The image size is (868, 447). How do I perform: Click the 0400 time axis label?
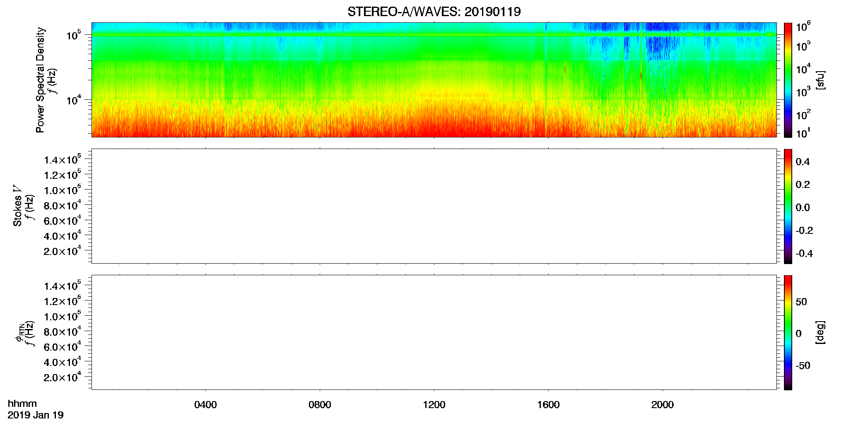click(x=205, y=405)
